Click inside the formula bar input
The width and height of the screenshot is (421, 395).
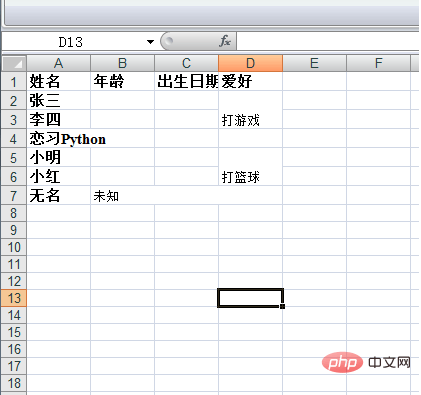coord(328,41)
